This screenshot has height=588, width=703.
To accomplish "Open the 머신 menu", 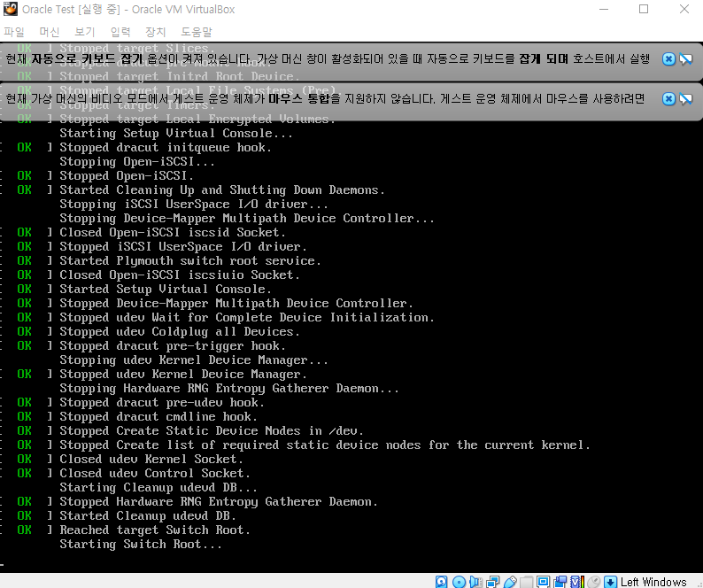I will click(50, 32).
